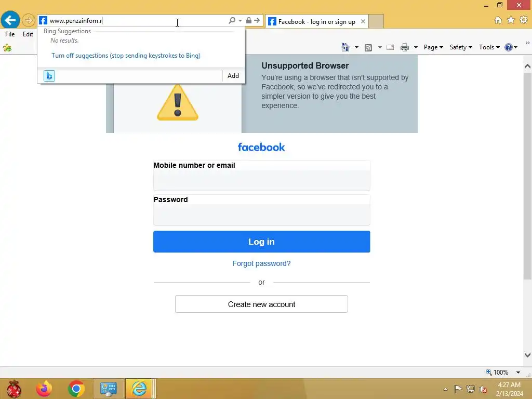
Task: Click the Action Center flag icon
Action: coord(458,389)
